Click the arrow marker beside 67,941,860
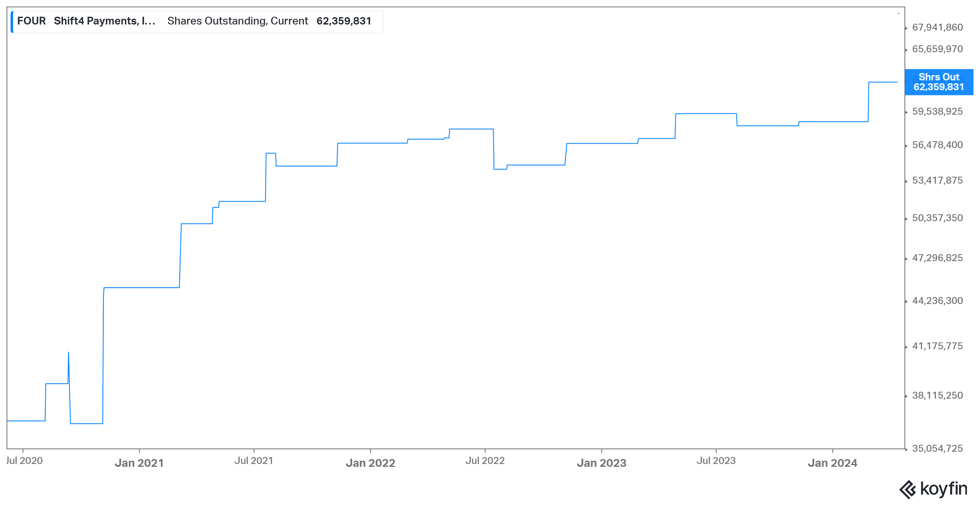The height and width of the screenshot is (506, 980). tap(906, 29)
